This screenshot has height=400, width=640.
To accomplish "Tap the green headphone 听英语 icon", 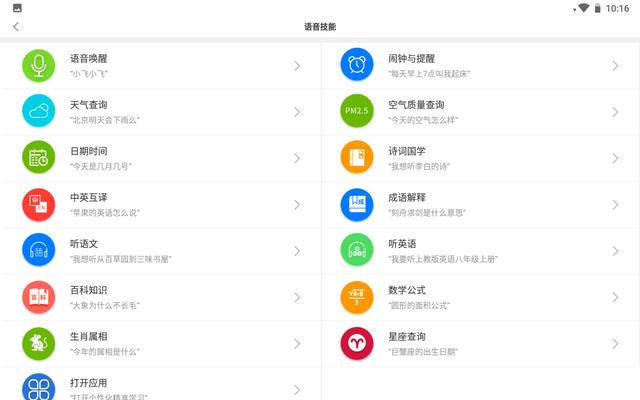I will pyautogui.click(x=357, y=250).
